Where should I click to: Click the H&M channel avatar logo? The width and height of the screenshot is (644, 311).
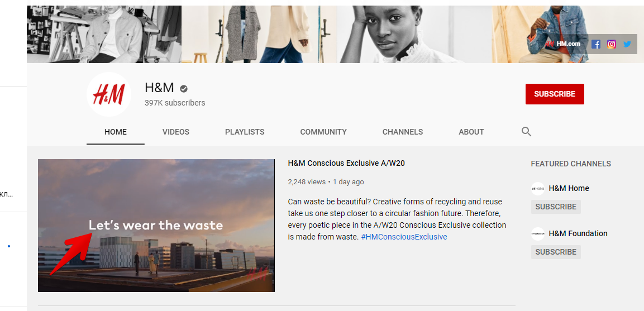(x=109, y=94)
